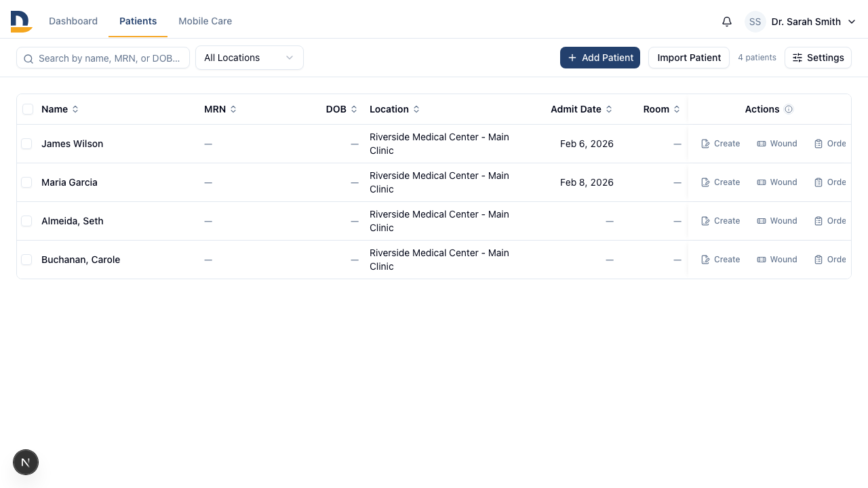Focus the patient search field
868x488 pixels.
(x=103, y=58)
